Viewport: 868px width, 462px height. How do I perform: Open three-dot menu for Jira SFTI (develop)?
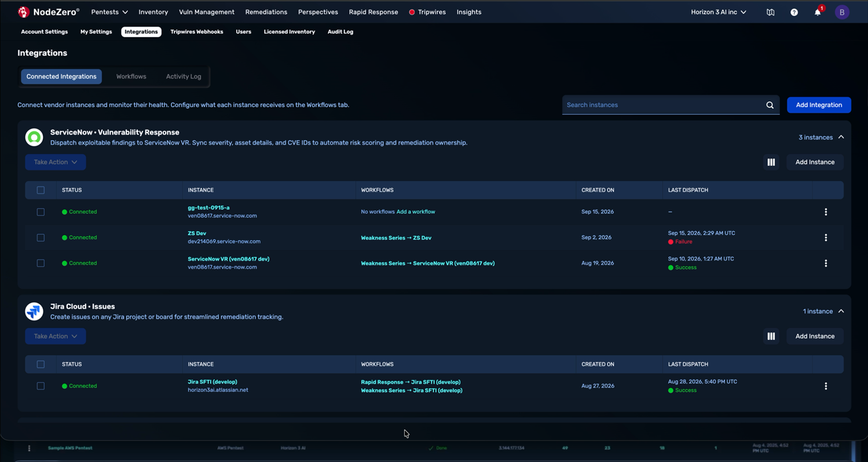click(x=826, y=386)
